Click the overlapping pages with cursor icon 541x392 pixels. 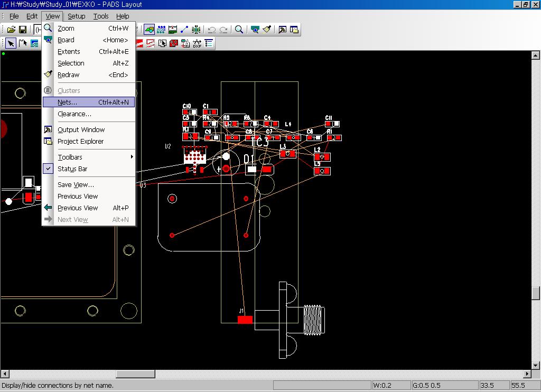(162, 43)
